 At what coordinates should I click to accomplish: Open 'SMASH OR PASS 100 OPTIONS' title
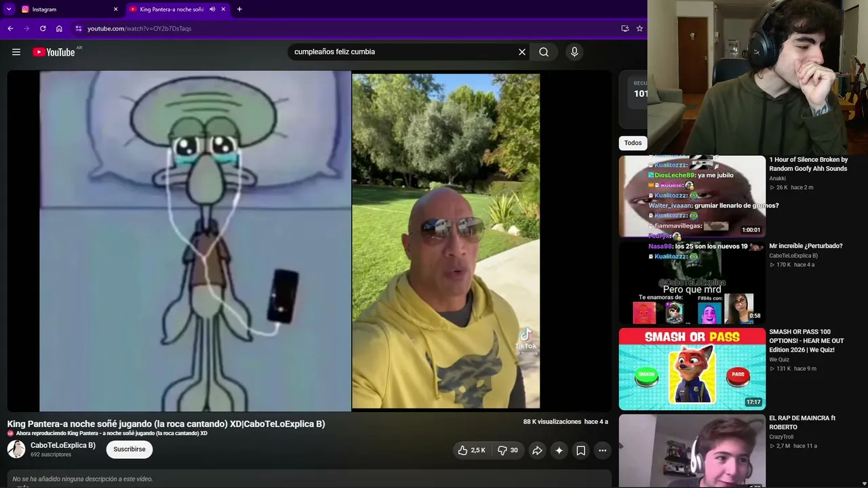coord(807,341)
